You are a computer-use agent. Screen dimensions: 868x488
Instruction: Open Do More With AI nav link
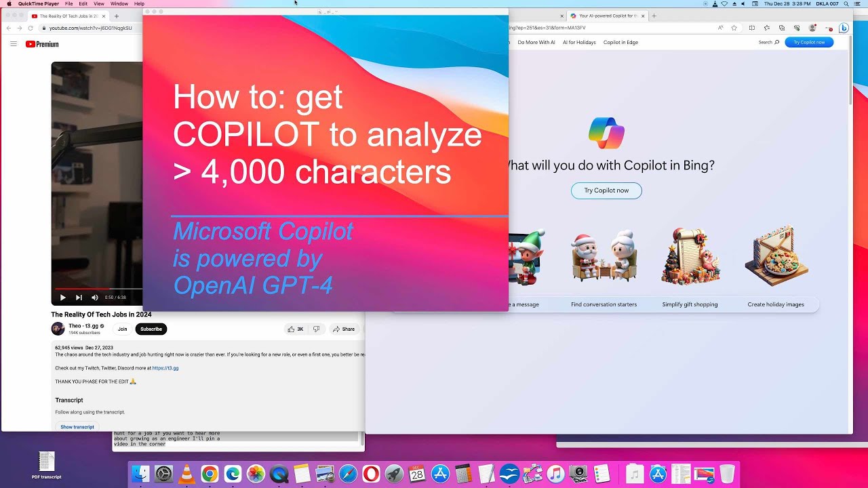pos(536,42)
